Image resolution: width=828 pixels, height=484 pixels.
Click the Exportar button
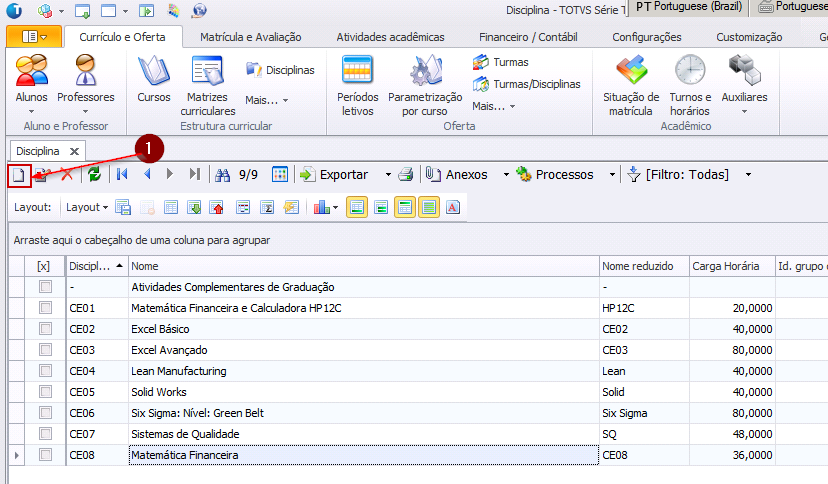(335, 175)
